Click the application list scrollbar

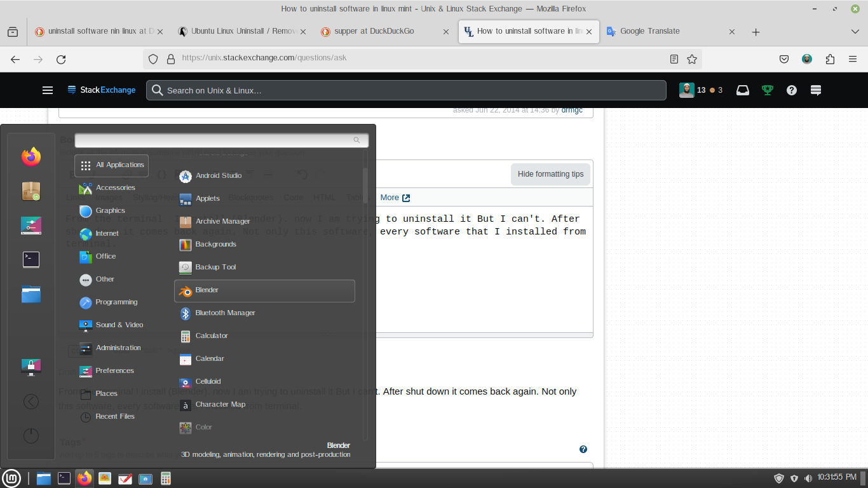(x=365, y=186)
